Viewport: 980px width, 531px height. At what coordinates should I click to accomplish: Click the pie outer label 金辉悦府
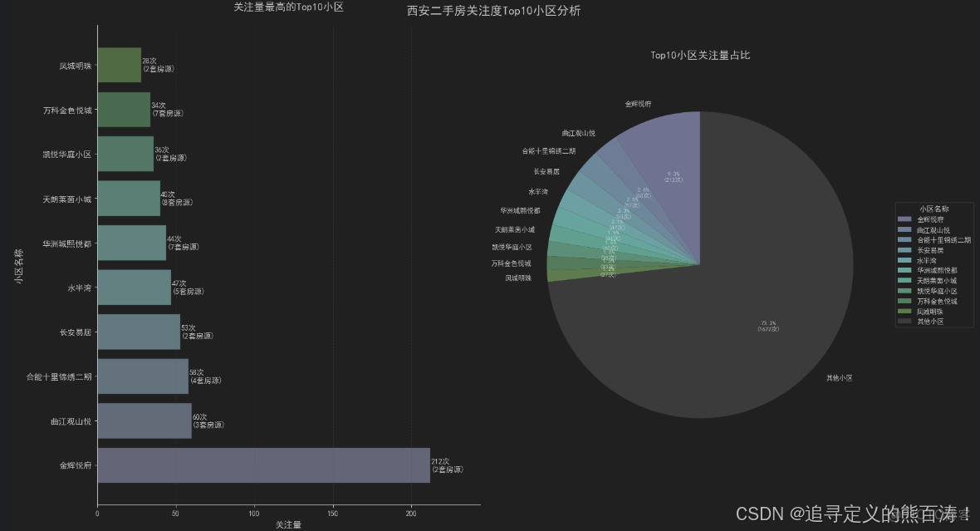tap(638, 104)
